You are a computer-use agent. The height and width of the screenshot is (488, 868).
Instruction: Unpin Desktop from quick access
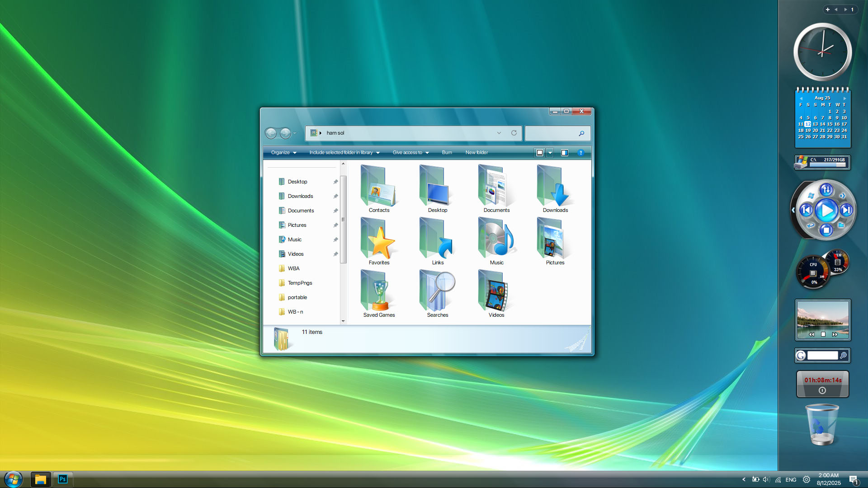pos(335,182)
